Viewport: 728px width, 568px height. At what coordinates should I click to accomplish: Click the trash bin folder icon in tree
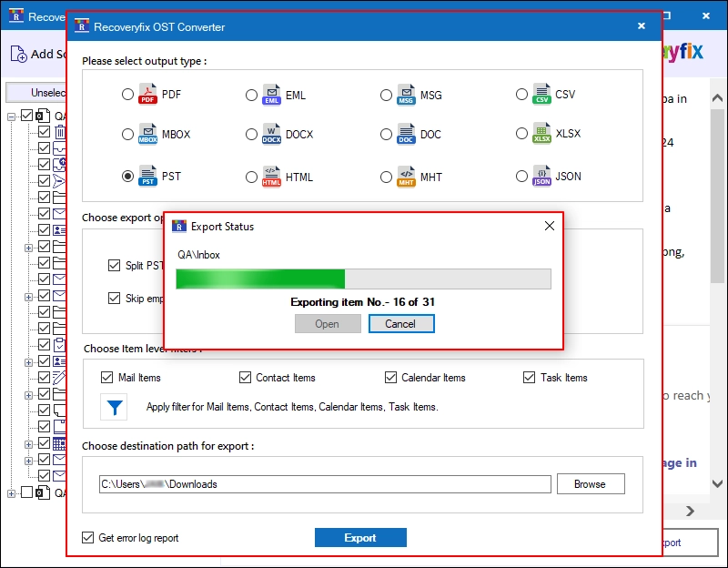point(60,132)
